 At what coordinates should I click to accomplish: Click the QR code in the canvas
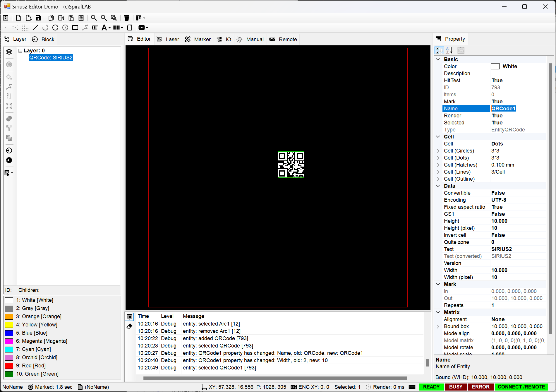coord(291,164)
